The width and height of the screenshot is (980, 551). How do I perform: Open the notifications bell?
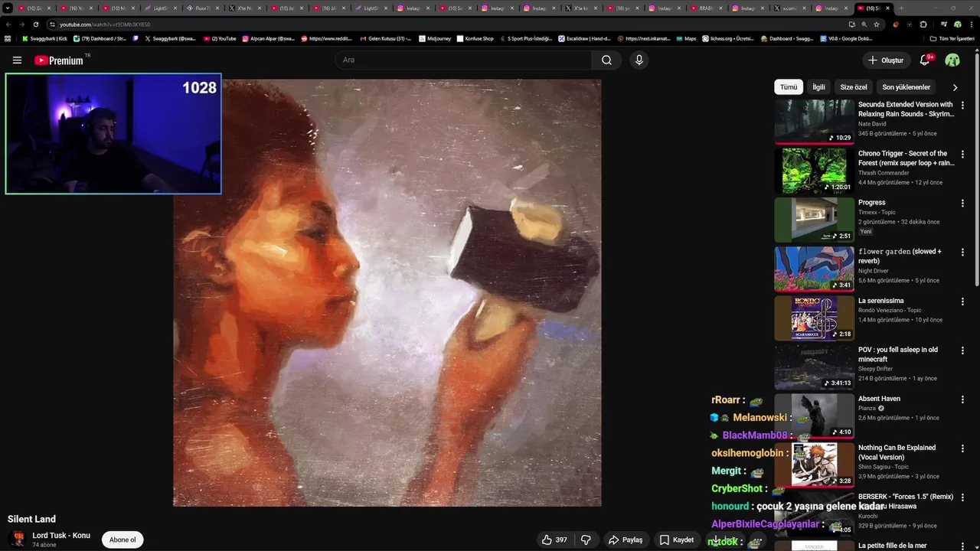(925, 60)
